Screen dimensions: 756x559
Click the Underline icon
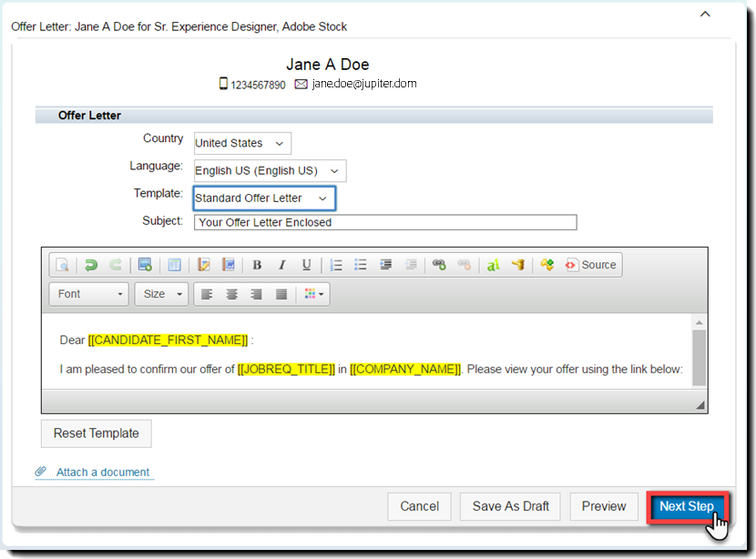click(x=307, y=265)
